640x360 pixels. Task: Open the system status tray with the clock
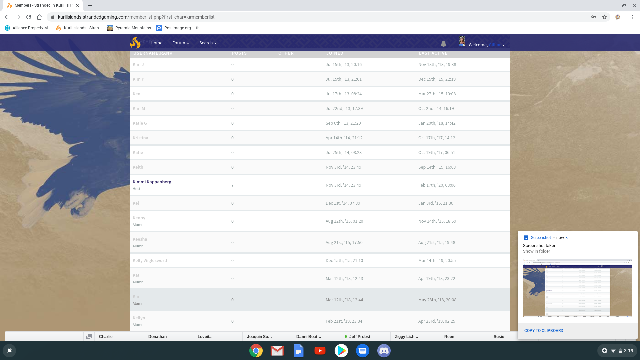coord(618,351)
